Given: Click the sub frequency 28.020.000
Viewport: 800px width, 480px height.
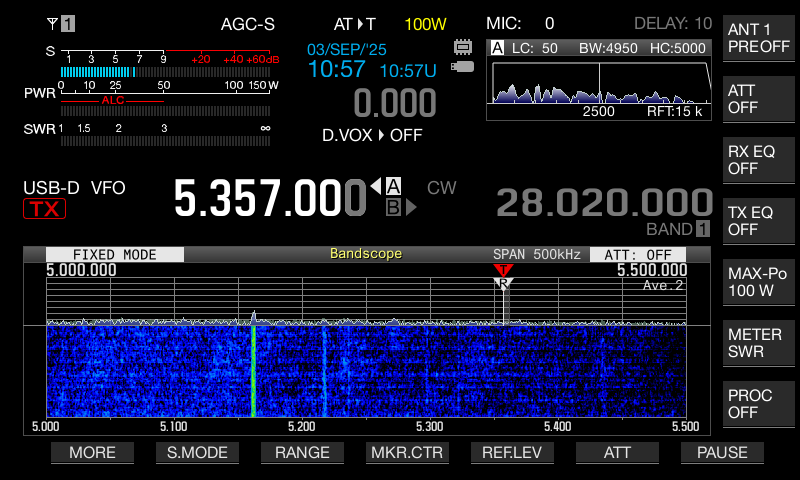Looking at the screenshot, I should pyautogui.click(x=605, y=203).
